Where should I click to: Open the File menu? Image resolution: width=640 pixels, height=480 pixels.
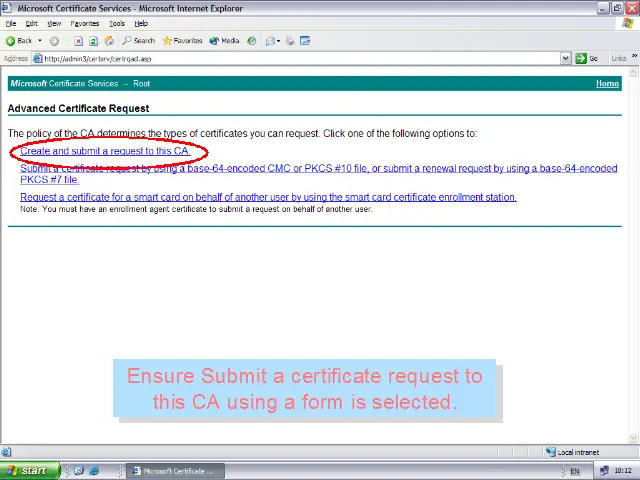click(11, 24)
